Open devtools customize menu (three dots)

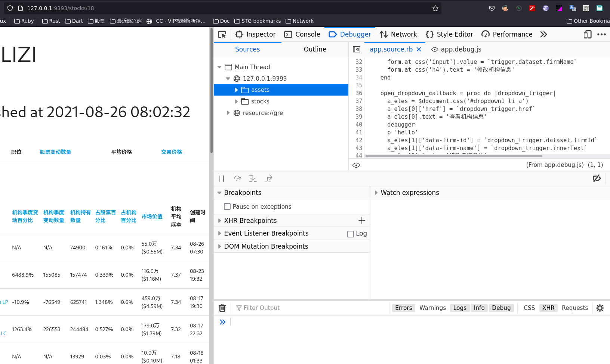coord(601,34)
